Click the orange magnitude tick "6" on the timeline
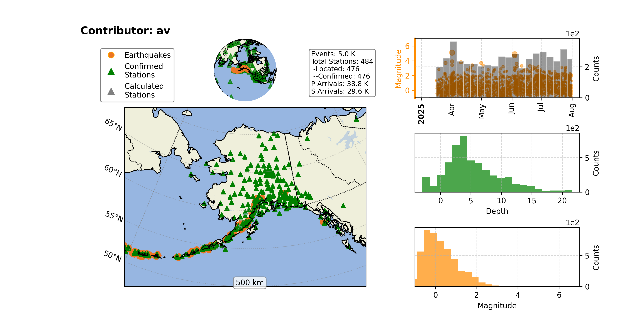The height and width of the screenshot is (322, 644). [x=407, y=46]
